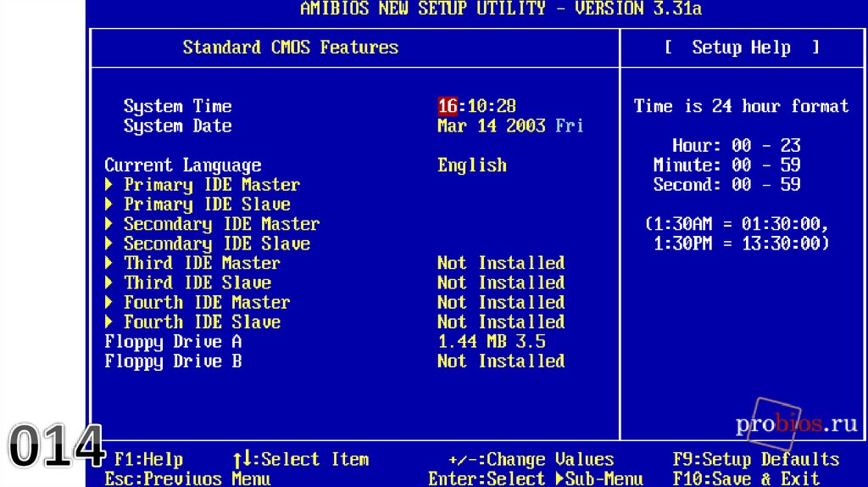Open the Secondary IDE Slave sub-menu
Viewport: 868px width, 487px height.
(x=217, y=243)
